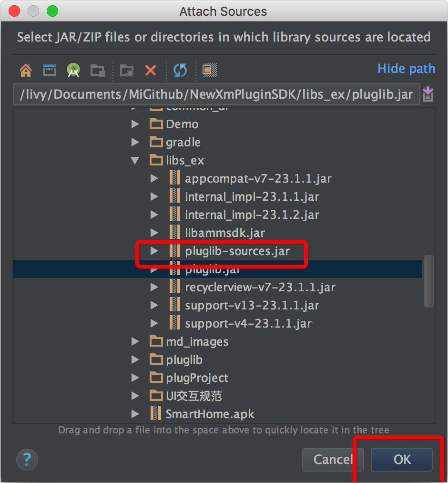This screenshot has height=483, width=448.
Task: Jump to the Desktop directory icon
Action: coord(50,70)
